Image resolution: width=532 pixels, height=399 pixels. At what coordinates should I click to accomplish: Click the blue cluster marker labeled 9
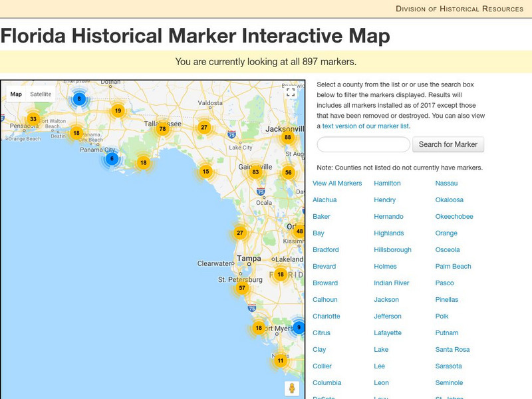(299, 328)
